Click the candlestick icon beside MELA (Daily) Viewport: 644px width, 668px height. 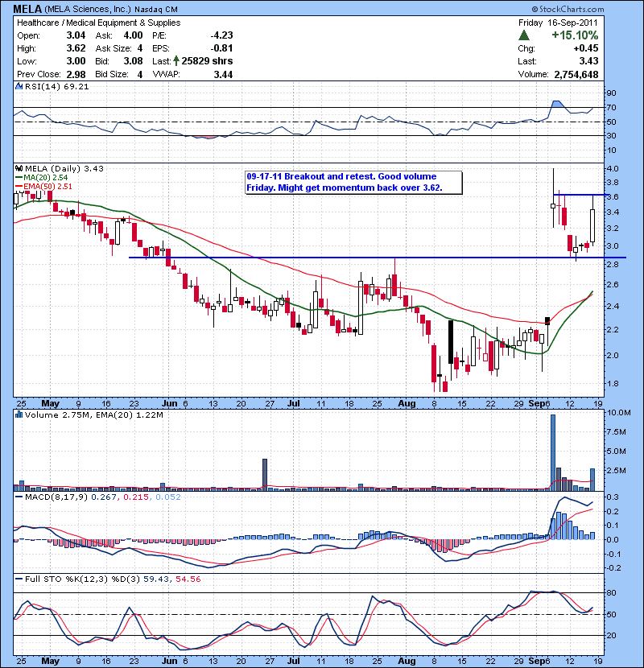tap(19, 168)
